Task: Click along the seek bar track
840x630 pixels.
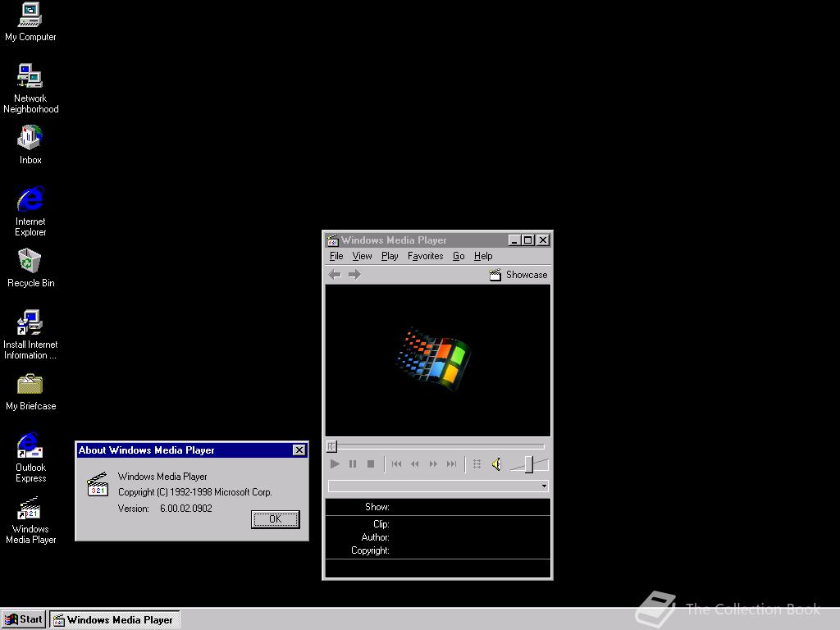Action: (441, 445)
